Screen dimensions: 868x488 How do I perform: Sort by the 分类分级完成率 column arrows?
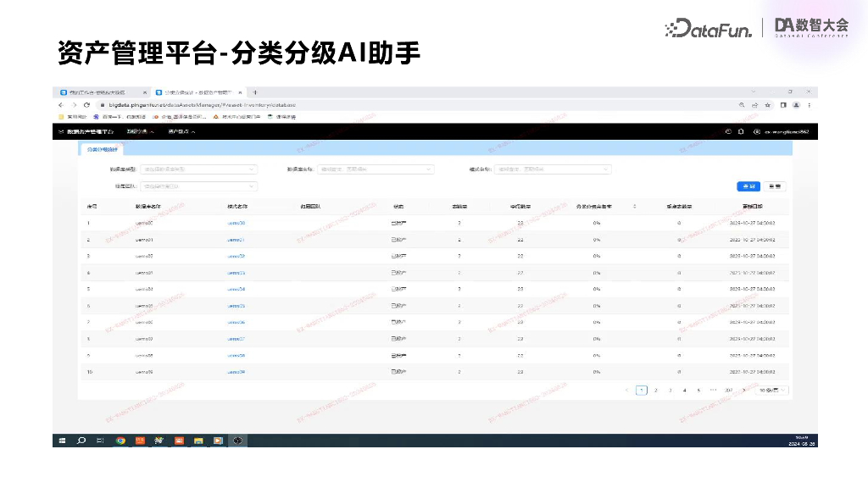coord(634,207)
